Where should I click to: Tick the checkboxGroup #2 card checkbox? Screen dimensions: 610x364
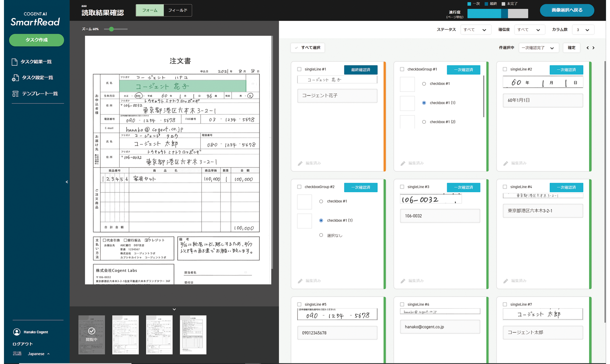coord(299,187)
